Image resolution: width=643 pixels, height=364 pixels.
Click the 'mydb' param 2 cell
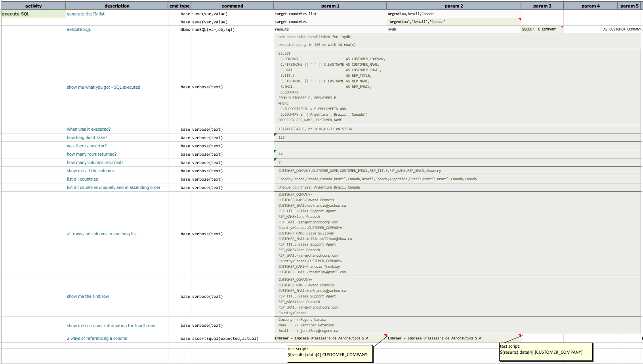coord(454,29)
